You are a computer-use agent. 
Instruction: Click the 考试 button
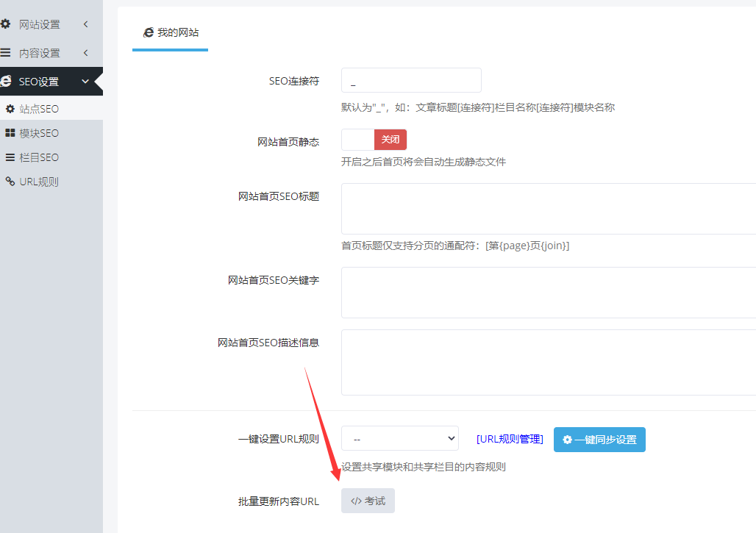pos(368,501)
